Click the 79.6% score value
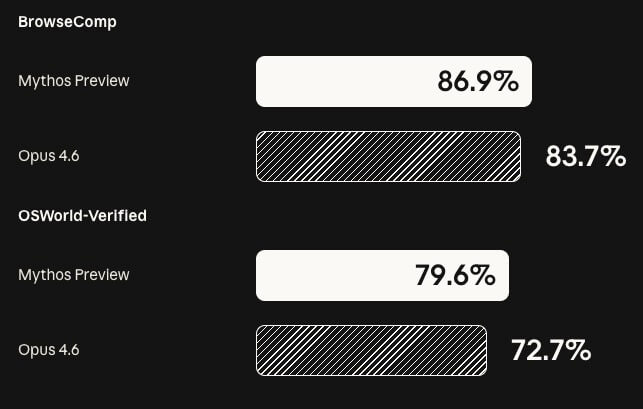The width and height of the screenshot is (643, 409). click(x=455, y=276)
